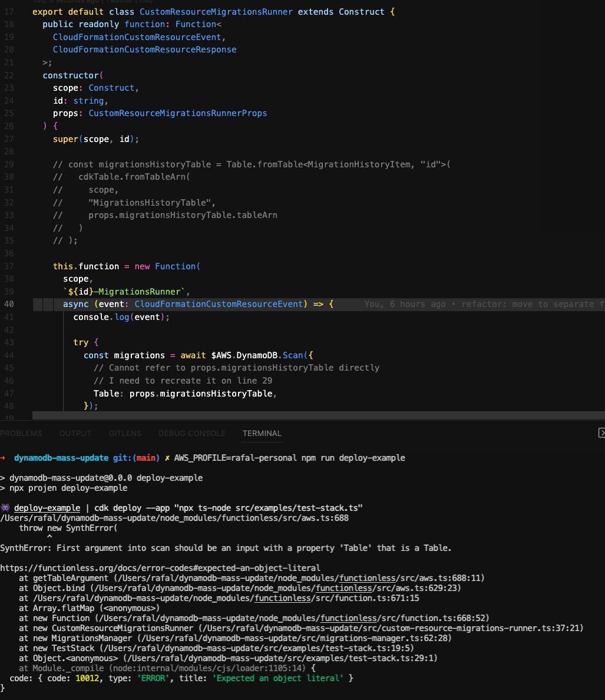Click line number 17 in the gutter

coord(9,12)
